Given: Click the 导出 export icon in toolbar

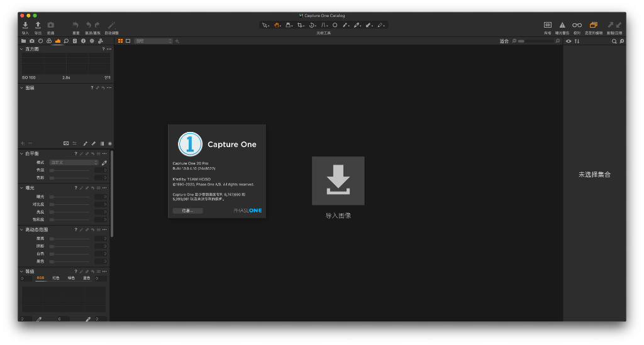Looking at the screenshot, I should 38,25.
